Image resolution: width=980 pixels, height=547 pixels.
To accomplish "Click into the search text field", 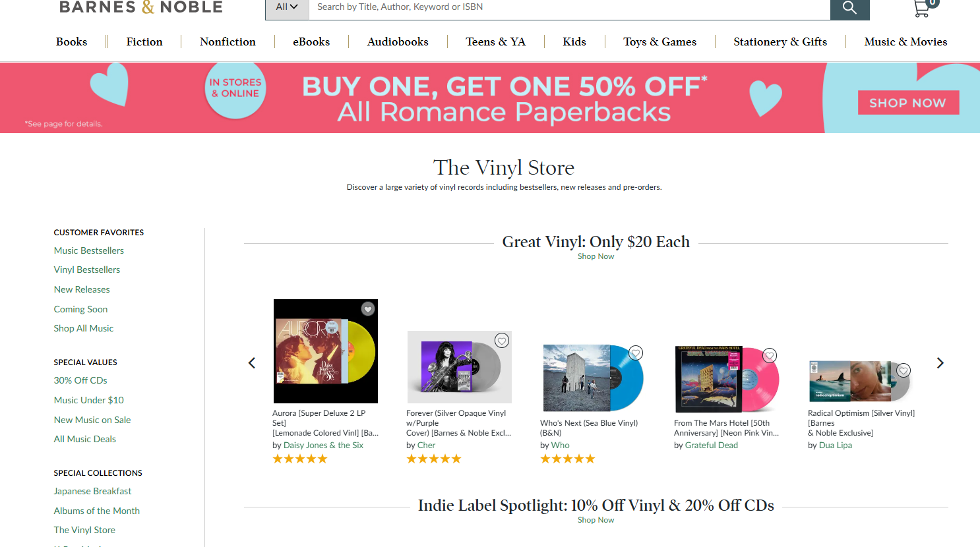I will coord(567,7).
